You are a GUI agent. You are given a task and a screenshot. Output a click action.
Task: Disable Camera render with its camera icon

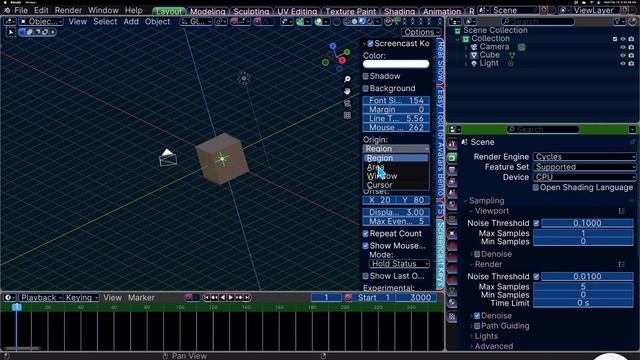[631, 47]
